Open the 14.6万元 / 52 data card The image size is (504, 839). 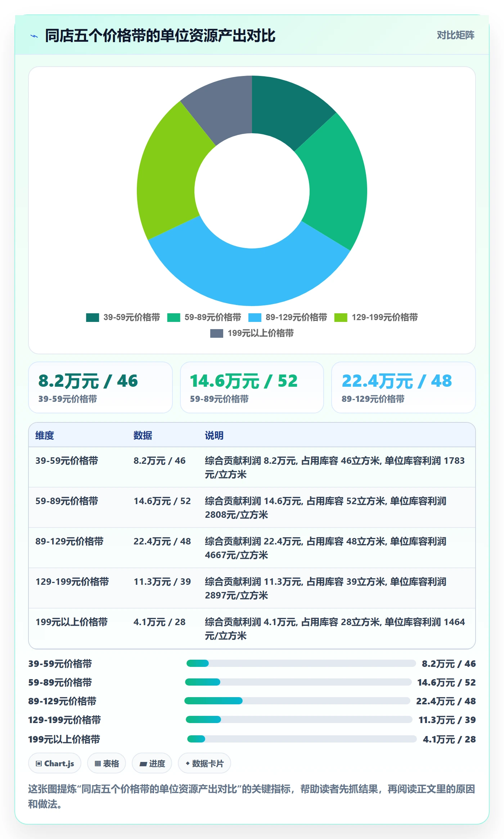tap(252, 387)
